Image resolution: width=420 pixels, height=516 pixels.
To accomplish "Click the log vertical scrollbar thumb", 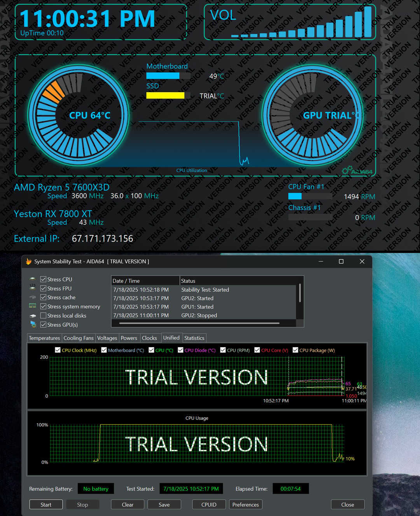I will [300, 293].
